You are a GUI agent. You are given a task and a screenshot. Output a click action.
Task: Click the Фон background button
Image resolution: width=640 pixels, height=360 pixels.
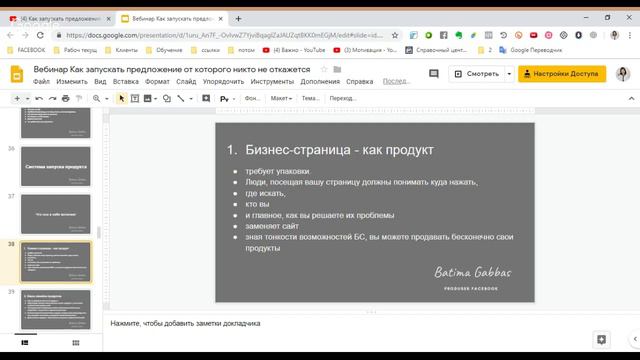pos(252,98)
